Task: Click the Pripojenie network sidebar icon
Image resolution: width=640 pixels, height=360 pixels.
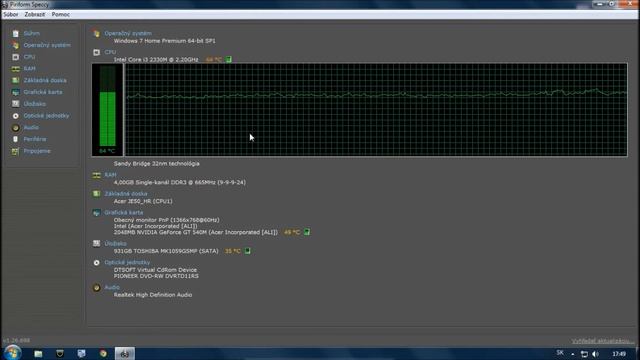Action: [16, 151]
